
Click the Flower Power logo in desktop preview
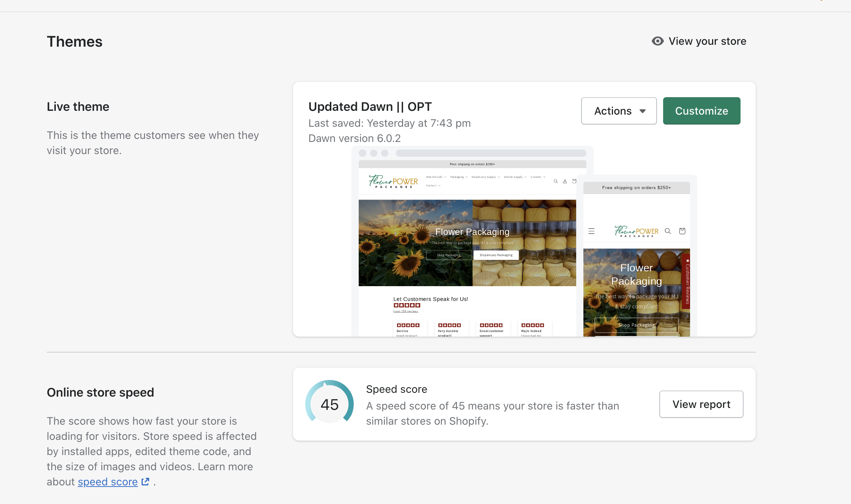coord(393,182)
